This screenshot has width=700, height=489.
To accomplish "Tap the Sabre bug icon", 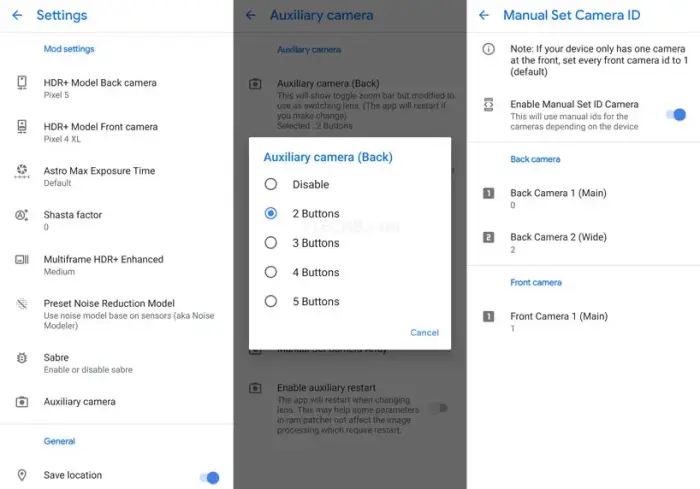I will 22,358.
